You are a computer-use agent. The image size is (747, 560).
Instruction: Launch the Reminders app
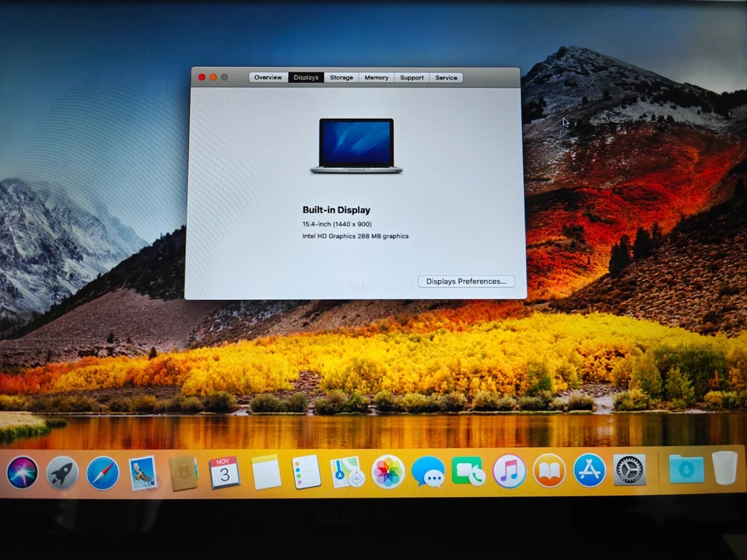[307, 471]
